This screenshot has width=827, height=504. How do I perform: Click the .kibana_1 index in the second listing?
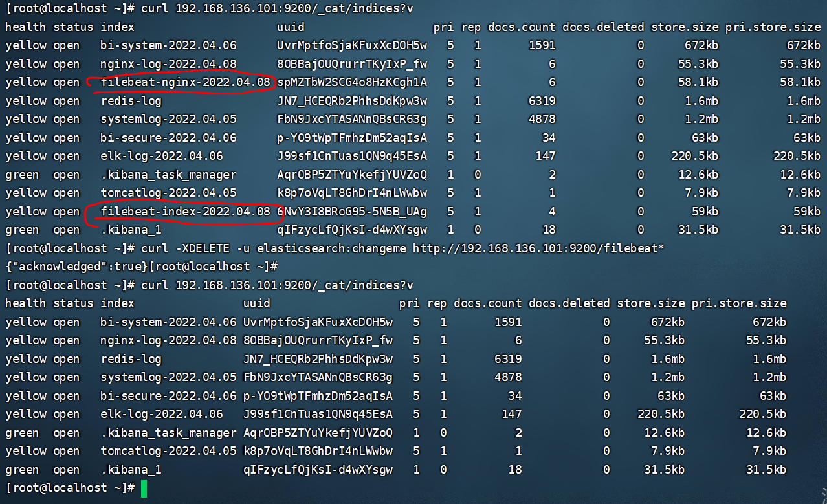click(130, 470)
